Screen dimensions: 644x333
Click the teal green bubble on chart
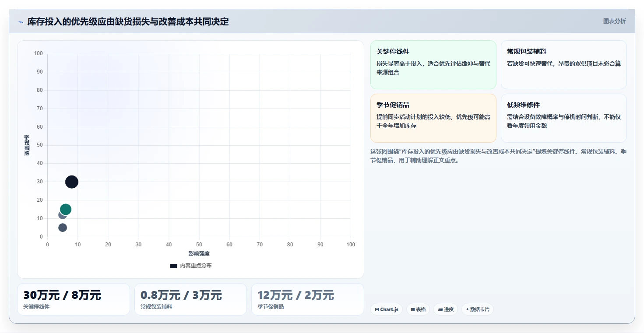click(x=66, y=209)
